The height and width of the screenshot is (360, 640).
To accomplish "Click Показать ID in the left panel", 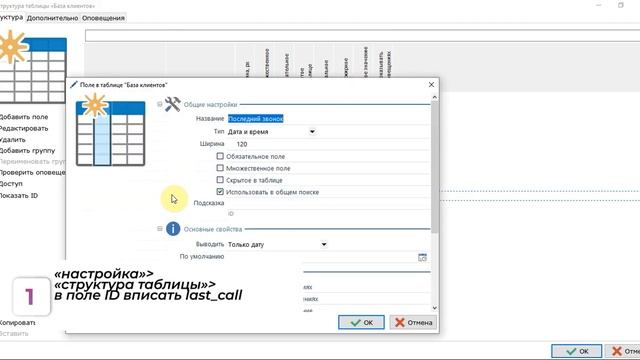I will click(19, 196).
